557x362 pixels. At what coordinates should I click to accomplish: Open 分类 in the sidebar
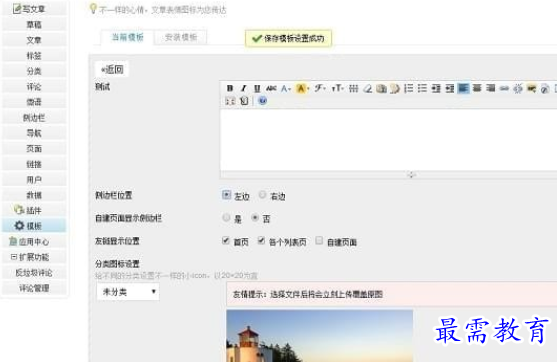34,71
